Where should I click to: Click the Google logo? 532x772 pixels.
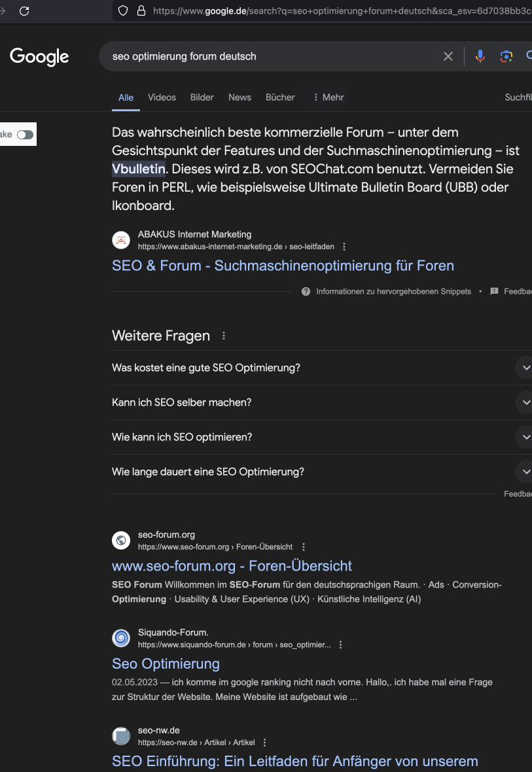[39, 57]
